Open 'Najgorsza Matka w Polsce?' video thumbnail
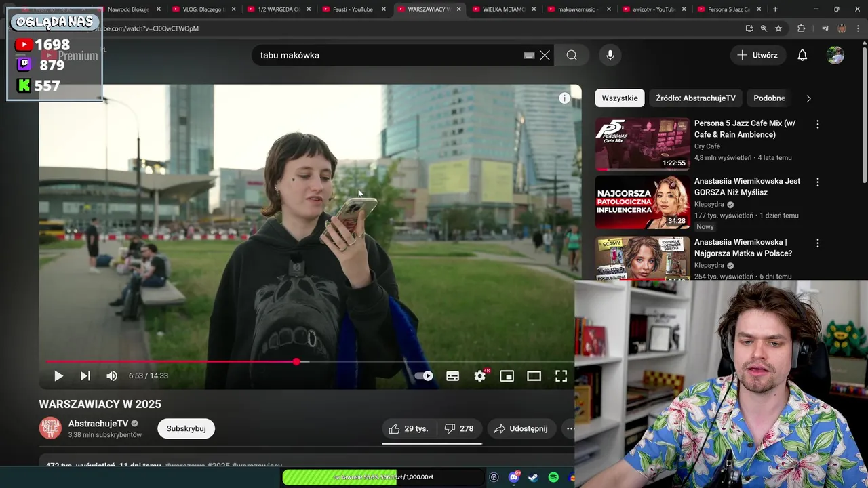The image size is (868, 488). [x=642, y=258]
